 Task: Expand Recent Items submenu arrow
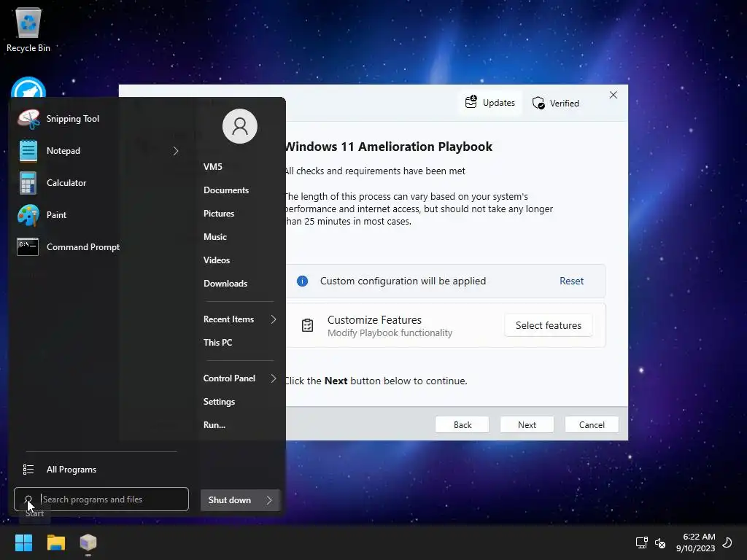[274, 319]
